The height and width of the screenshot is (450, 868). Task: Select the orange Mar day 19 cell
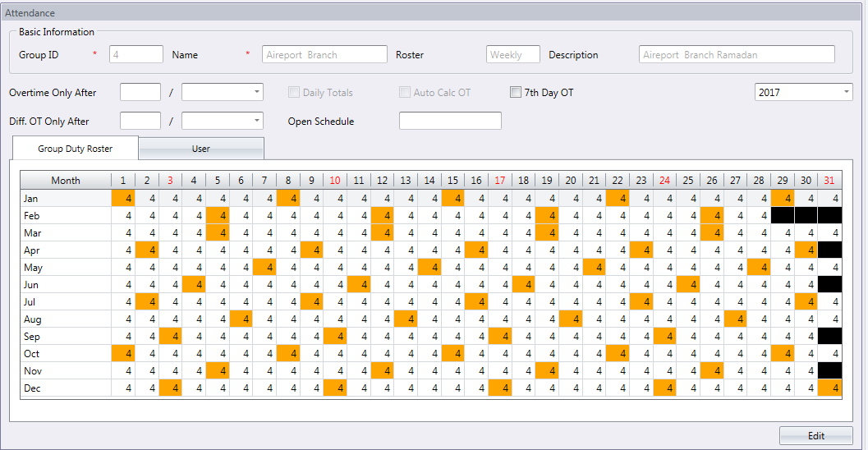point(547,232)
